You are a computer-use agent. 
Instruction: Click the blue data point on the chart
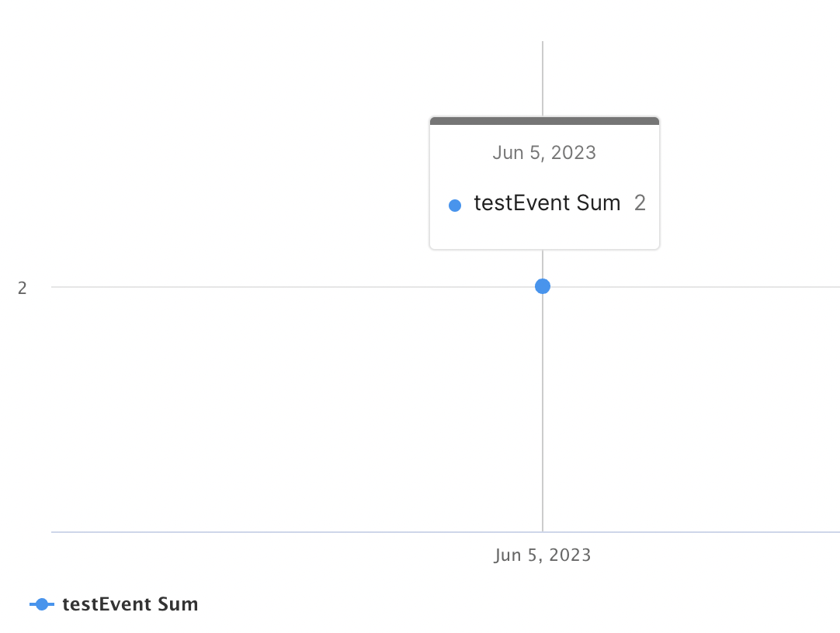tap(543, 286)
